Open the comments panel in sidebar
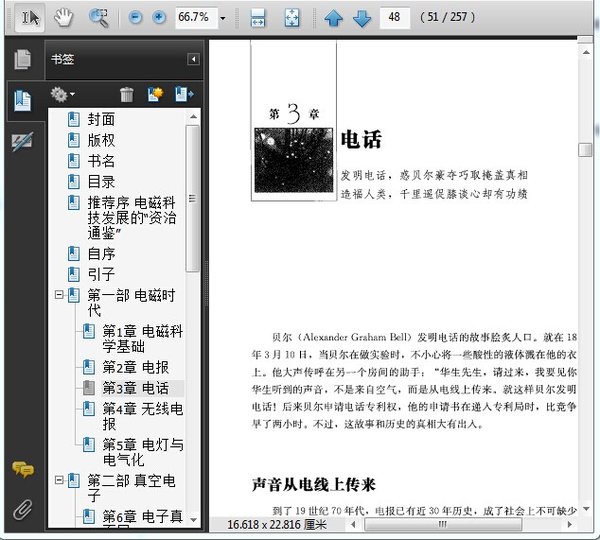 21,469
